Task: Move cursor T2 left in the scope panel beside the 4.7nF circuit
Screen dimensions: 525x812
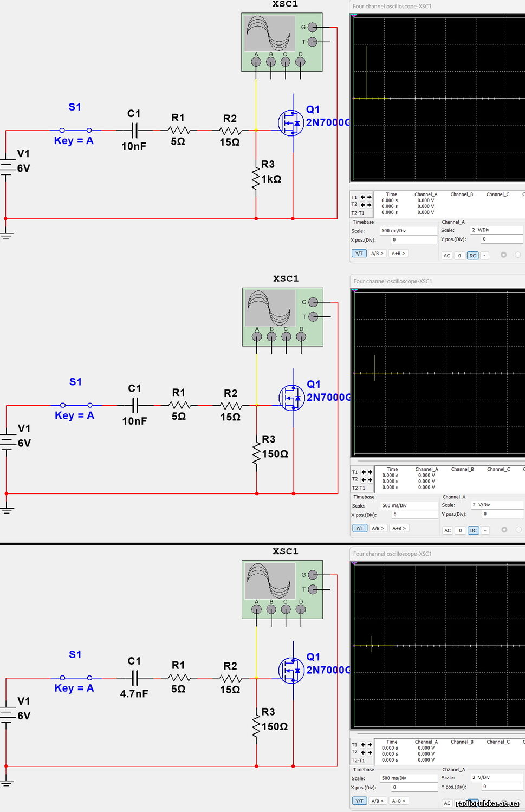Action: pos(364,753)
